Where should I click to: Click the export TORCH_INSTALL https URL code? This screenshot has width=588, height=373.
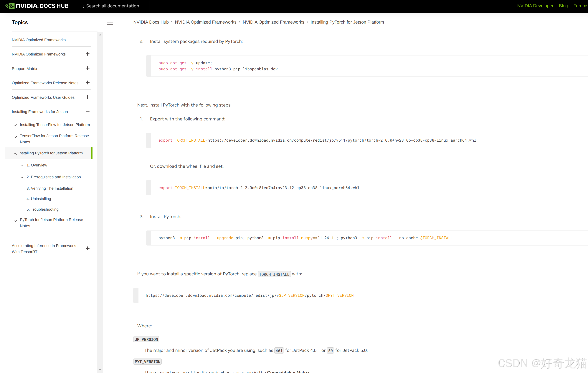point(317,140)
